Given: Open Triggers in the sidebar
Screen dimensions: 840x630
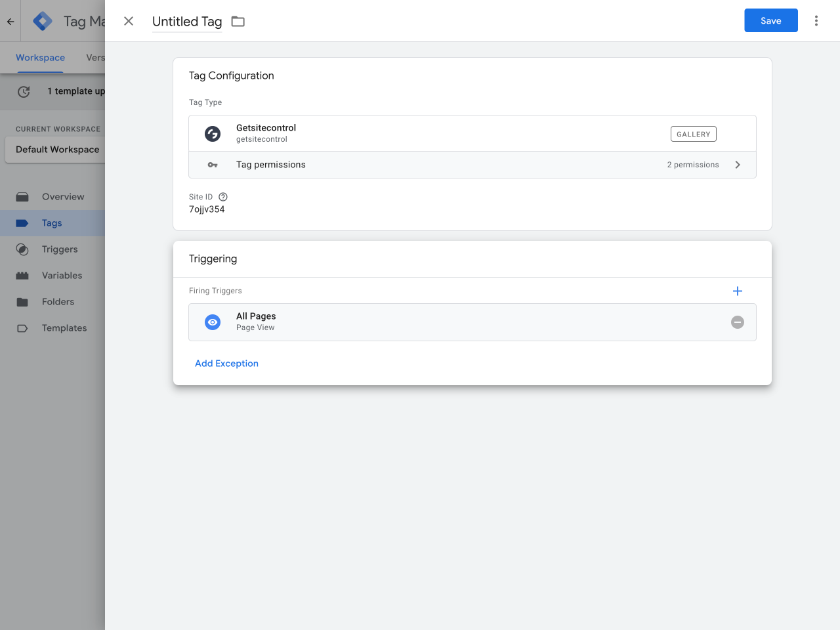Looking at the screenshot, I should [x=60, y=249].
